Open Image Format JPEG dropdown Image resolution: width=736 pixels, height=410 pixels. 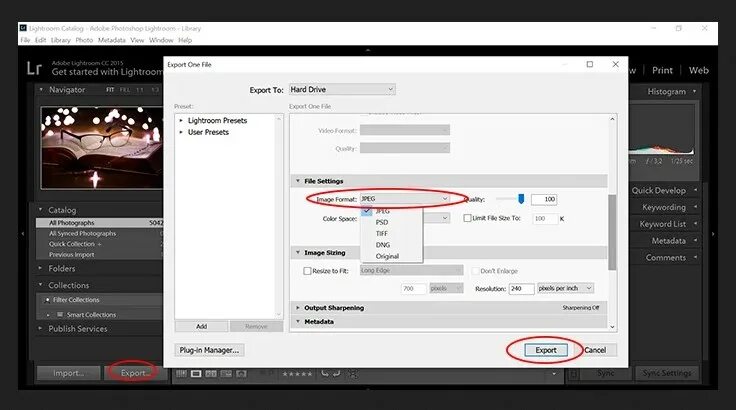[405, 199]
